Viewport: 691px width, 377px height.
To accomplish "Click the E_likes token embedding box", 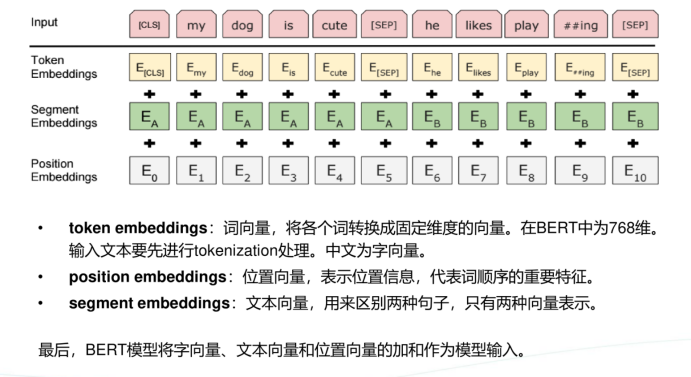I will point(478,67).
